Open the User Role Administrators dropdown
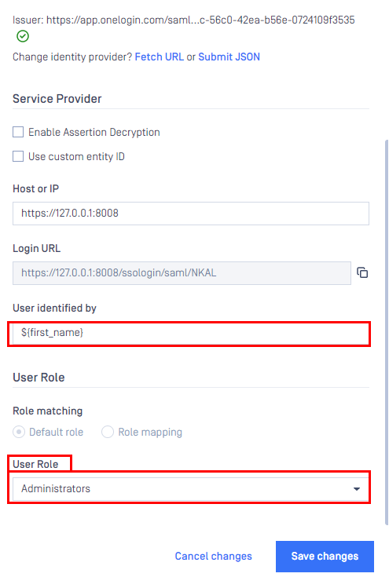Image resolution: width=389 pixels, height=588 pixels. click(x=191, y=488)
